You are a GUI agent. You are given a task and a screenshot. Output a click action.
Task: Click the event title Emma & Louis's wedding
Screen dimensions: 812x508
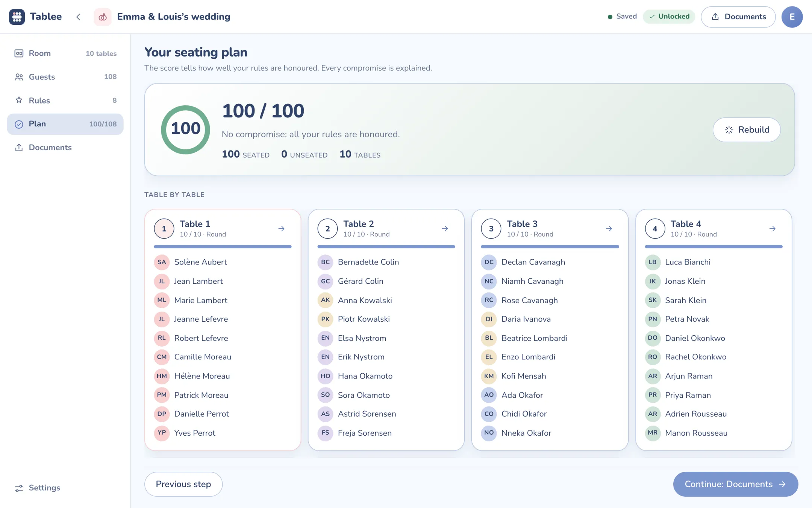(174, 17)
